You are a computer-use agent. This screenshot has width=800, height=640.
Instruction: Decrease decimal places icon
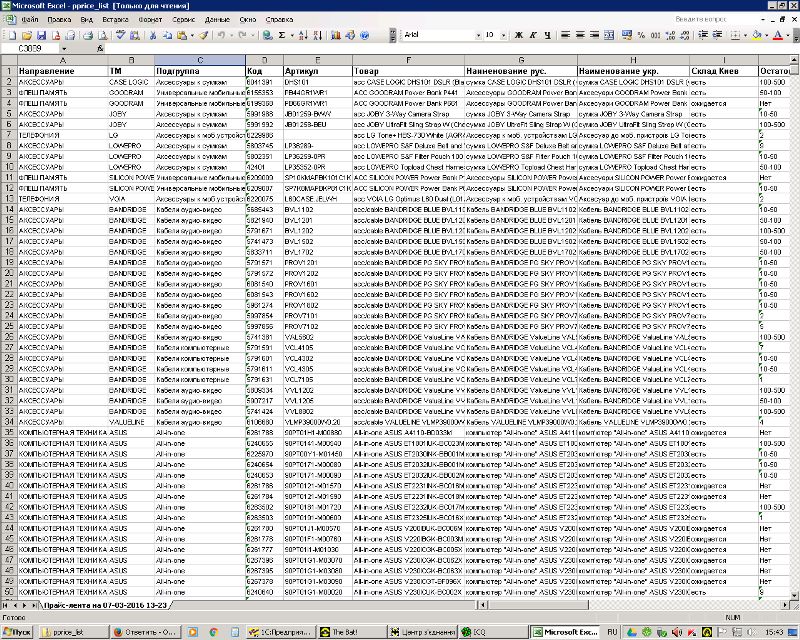pos(685,35)
